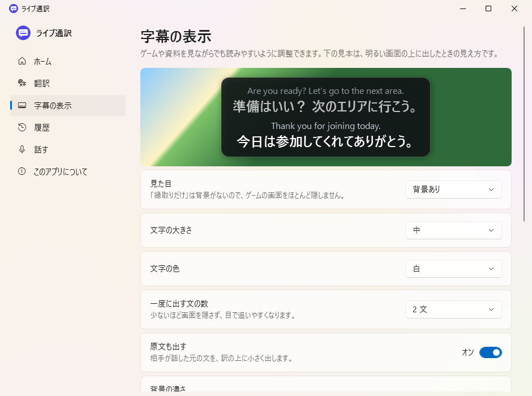This screenshot has width=532, height=396.
Task: Click the caption display icon beside 字幕の表示
Action: click(x=22, y=105)
